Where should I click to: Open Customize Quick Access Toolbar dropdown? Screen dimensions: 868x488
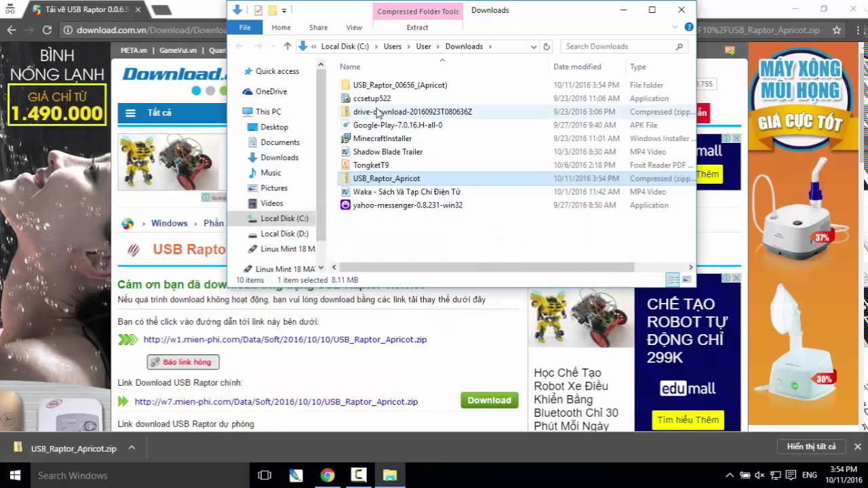284,10
